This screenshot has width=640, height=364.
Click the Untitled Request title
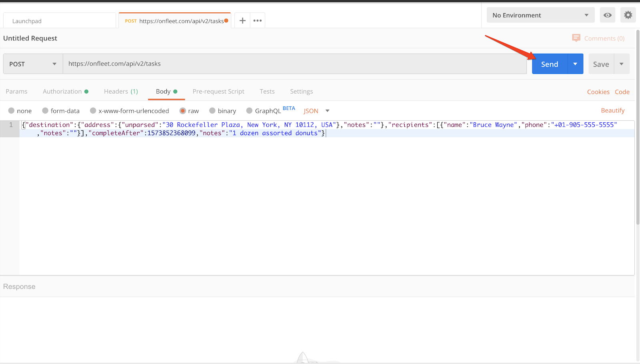30,38
